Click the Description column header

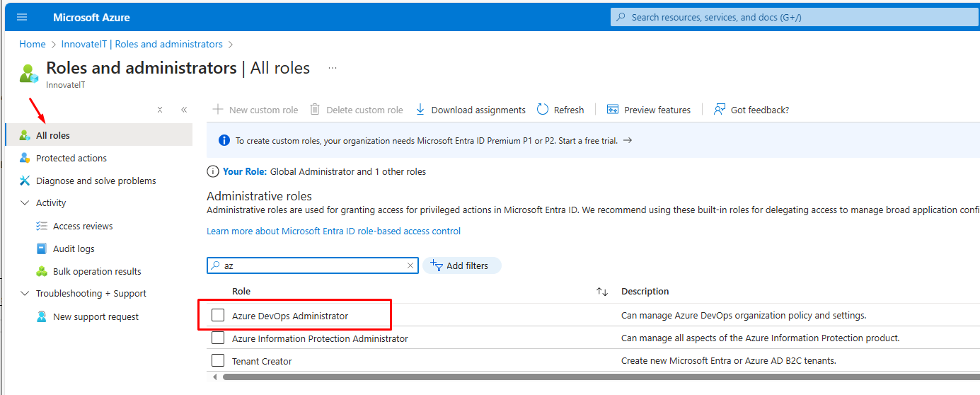[645, 291]
